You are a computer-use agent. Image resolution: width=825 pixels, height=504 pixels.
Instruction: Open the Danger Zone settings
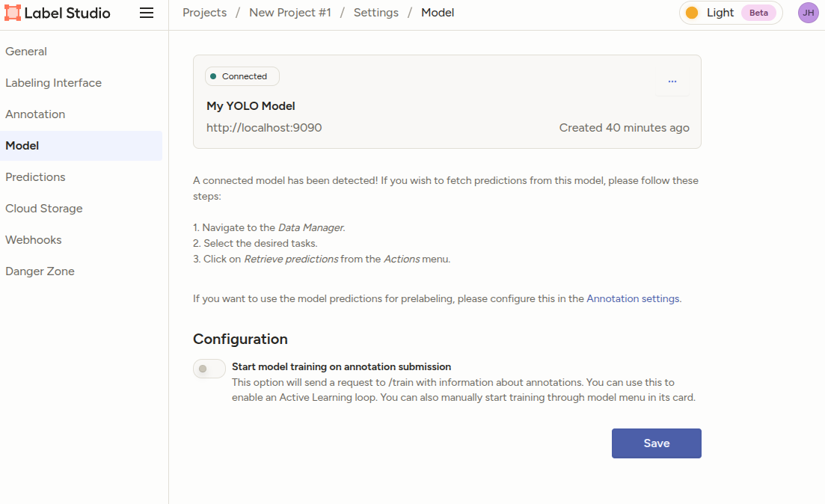(40, 271)
